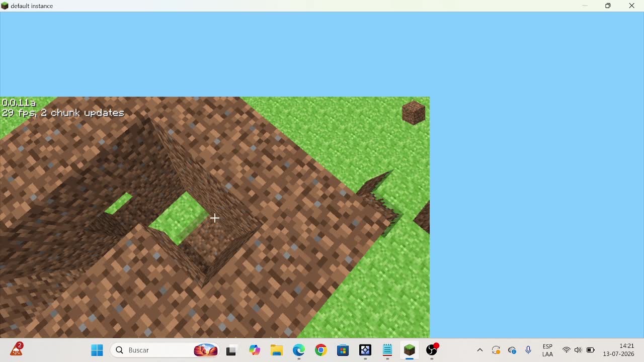Open the volume speaker tray icon
The width and height of the screenshot is (644, 362).
pos(578,350)
